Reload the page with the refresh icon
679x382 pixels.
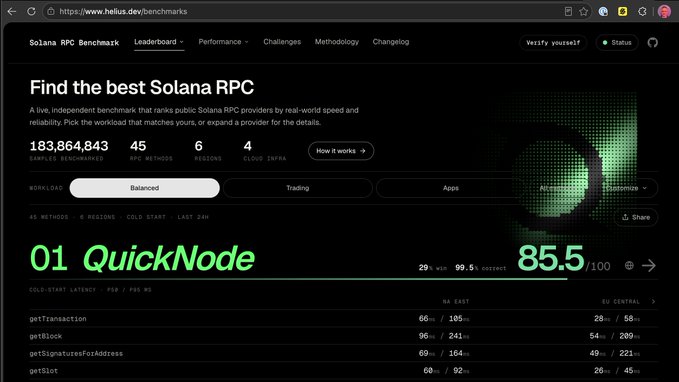pyautogui.click(x=31, y=12)
